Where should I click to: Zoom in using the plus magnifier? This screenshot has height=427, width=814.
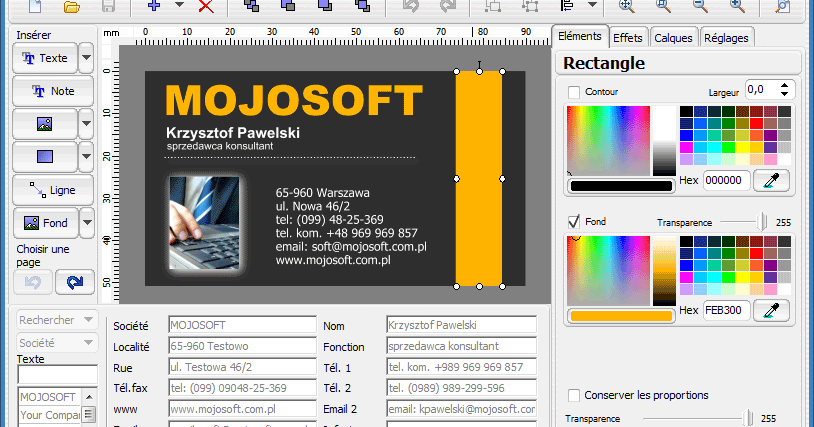tap(737, 6)
